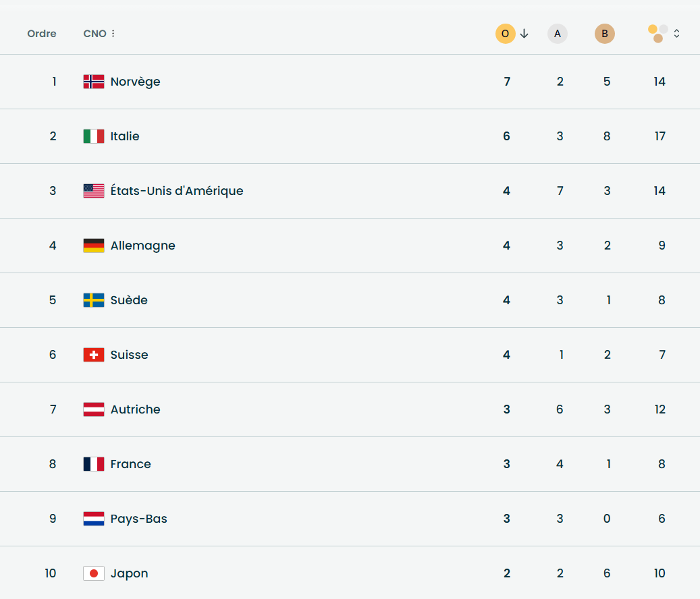Click the Switzerland flag icon

pyautogui.click(x=94, y=355)
